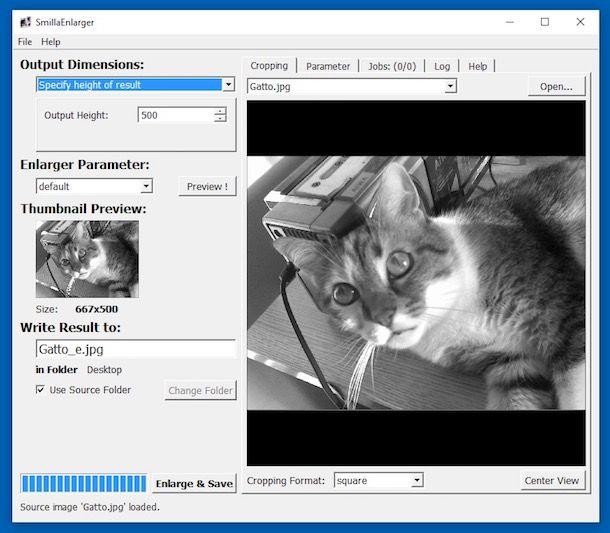Image resolution: width=610 pixels, height=533 pixels.
Task: Open the Jobs: (0/0) tab
Action: [x=392, y=66]
